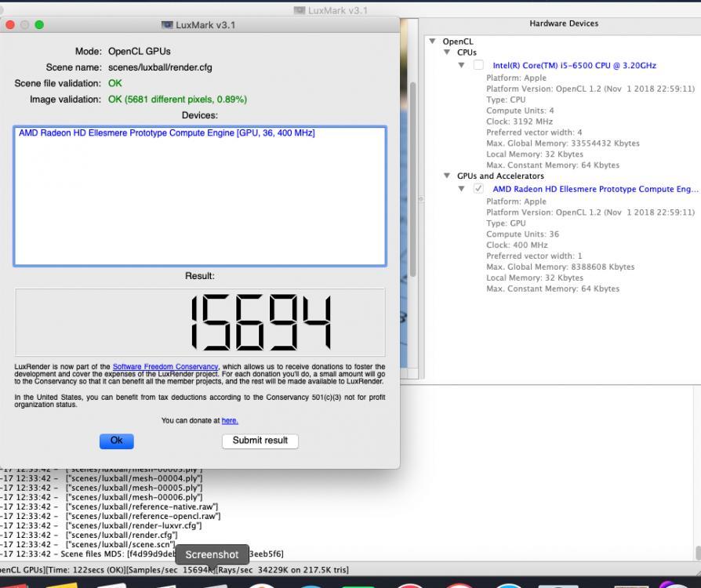Image resolution: width=701 pixels, height=588 pixels.
Task: Click the green zoom button of the dialog
Action: pyautogui.click(x=39, y=24)
